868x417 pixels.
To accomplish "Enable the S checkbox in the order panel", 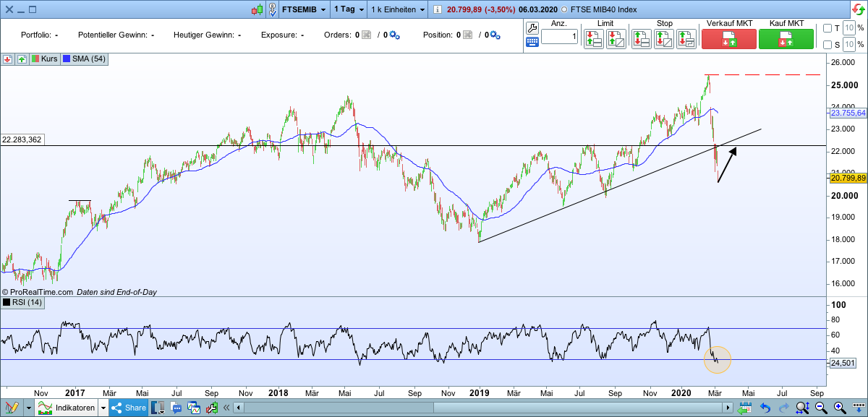I will point(827,43).
